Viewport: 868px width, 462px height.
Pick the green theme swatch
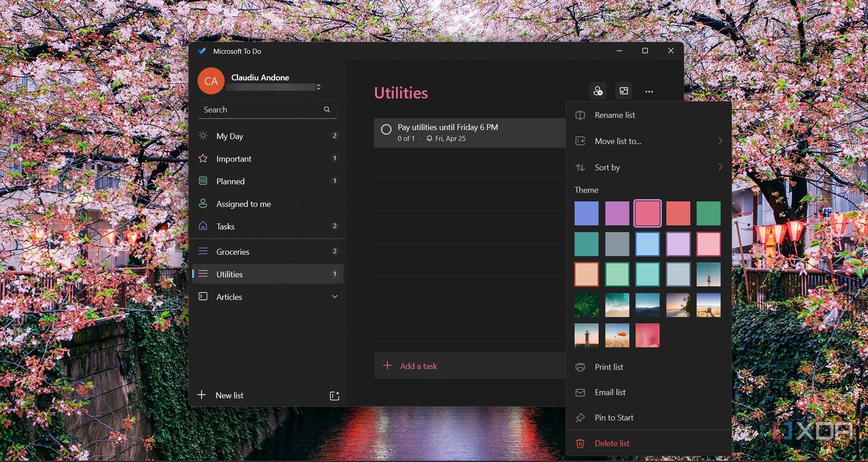tap(708, 213)
